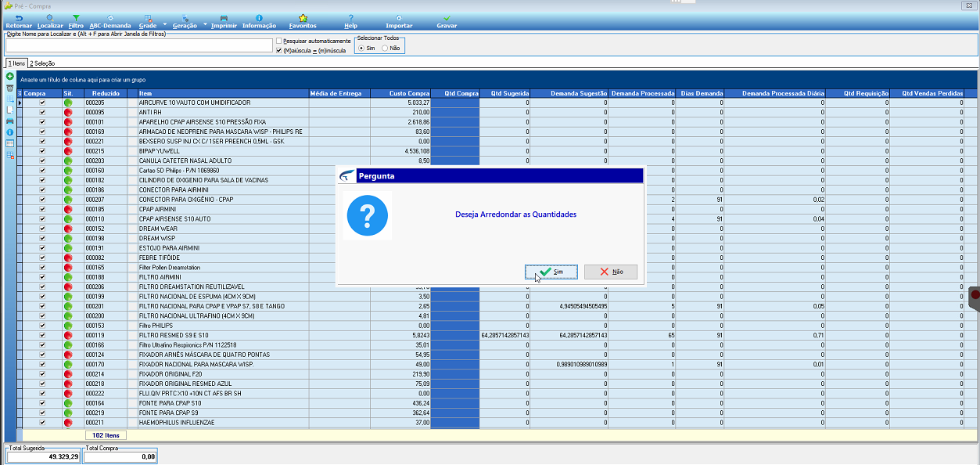980x465 pixels.
Task: Click the green add icon in sidebar
Action: click(10, 77)
